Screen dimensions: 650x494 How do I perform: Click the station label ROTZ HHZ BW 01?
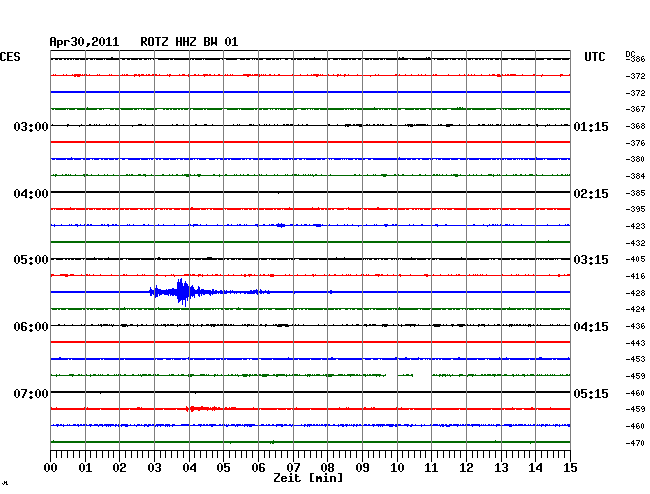189,42
